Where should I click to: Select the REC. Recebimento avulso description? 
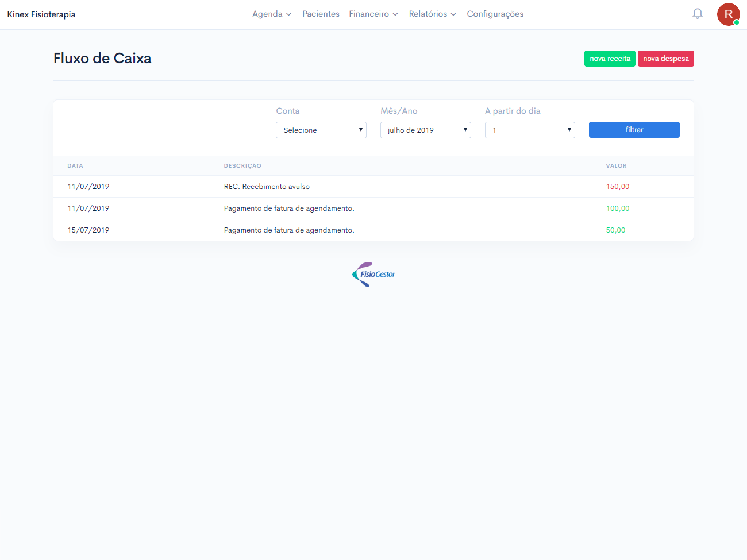[x=267, y=187]
